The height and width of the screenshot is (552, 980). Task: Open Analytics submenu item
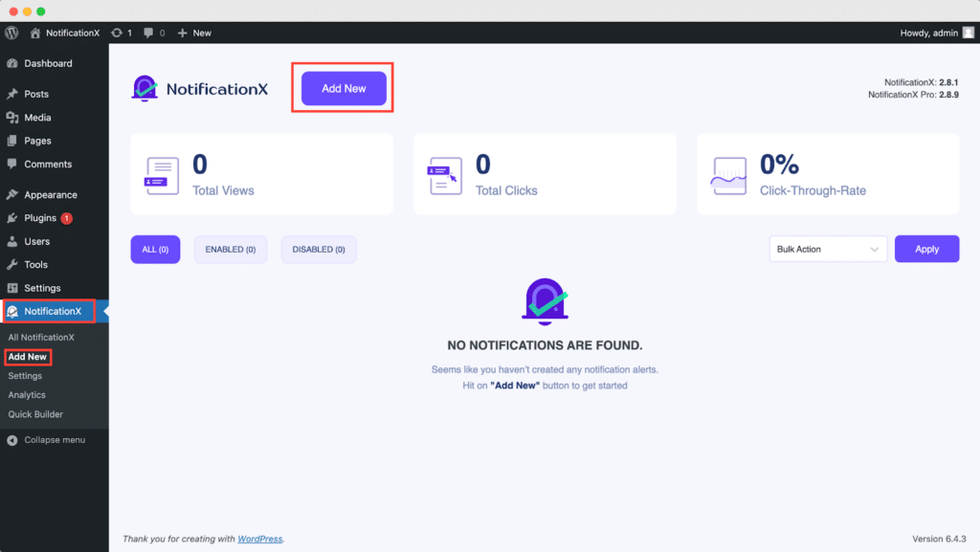[27, 395]
